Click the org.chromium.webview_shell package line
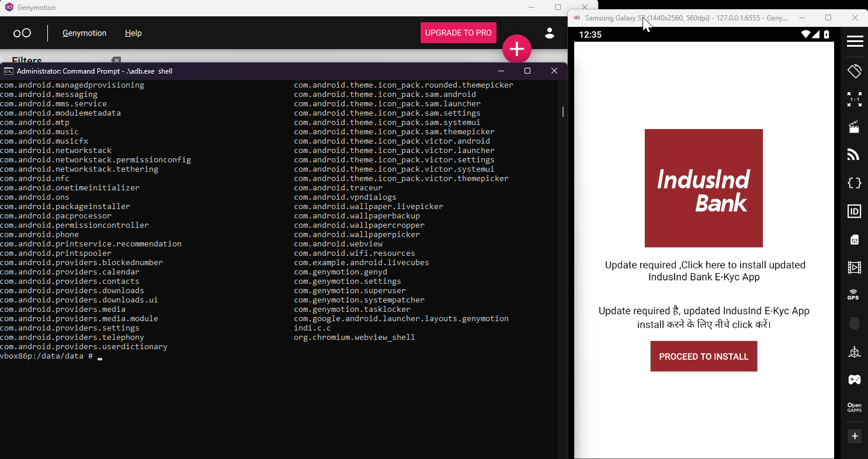This screenshot has width=868, height=459. 355,338
